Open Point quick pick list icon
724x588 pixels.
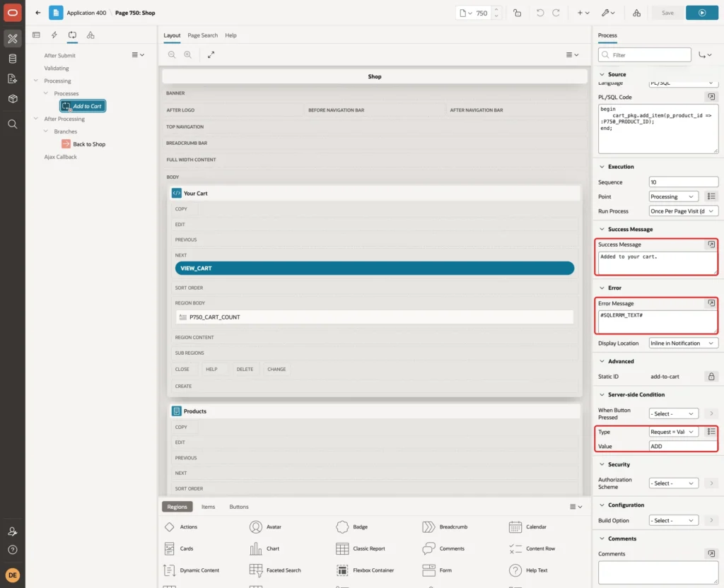(711, 196)
